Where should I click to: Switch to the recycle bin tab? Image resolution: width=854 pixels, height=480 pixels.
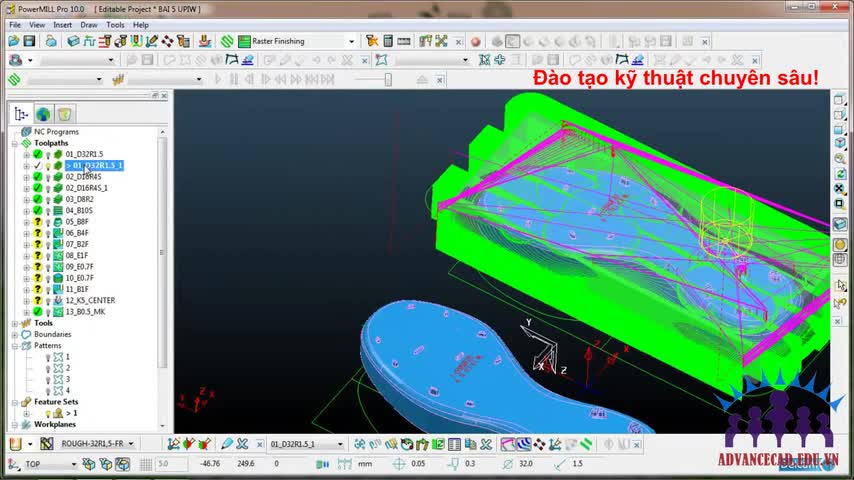click(x=65, y=114)
